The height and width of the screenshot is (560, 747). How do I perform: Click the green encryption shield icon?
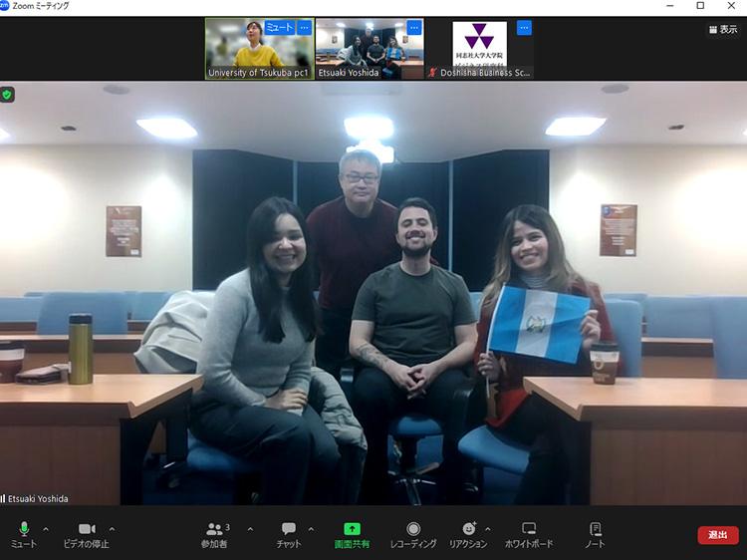pyautogui.click(x=8, y=94)
